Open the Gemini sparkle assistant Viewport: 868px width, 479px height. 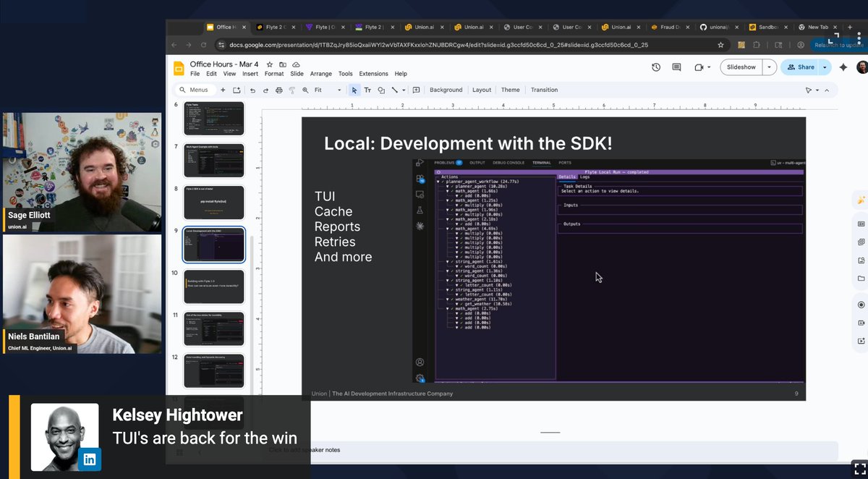click(x=843, y=67)
